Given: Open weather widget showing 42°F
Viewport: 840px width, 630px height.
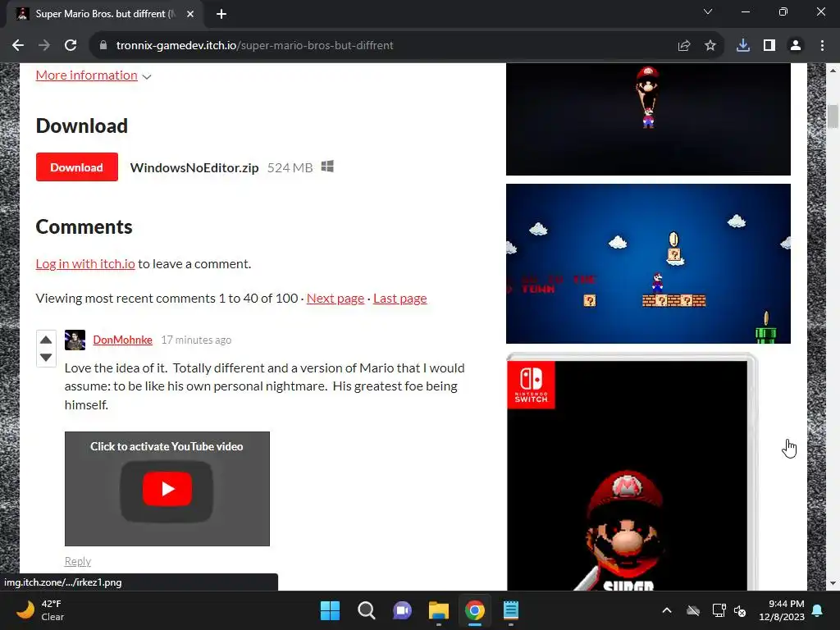Looking at the screenshot, I should (x=40, y=610).
